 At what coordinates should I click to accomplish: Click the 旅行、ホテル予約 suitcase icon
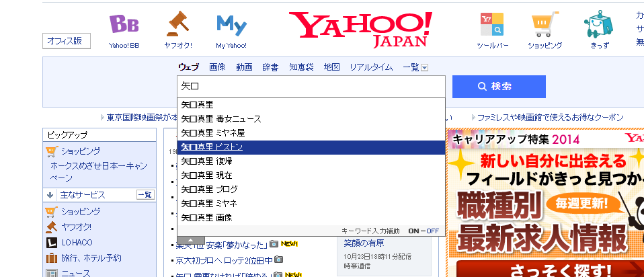[x=51, y=258]
